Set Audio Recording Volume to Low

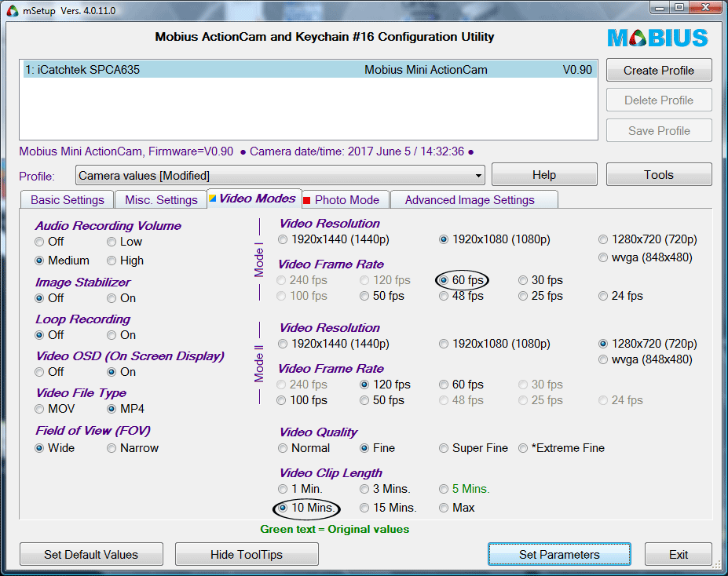[x=124, y=242]
